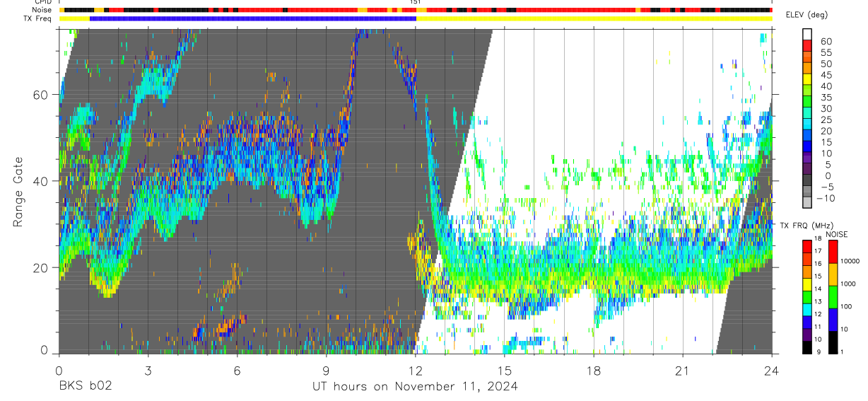Select the red 17–18 MHz TX FRQ swatch
Viewport: 868px width, 401px height.
tap(807, 246)
